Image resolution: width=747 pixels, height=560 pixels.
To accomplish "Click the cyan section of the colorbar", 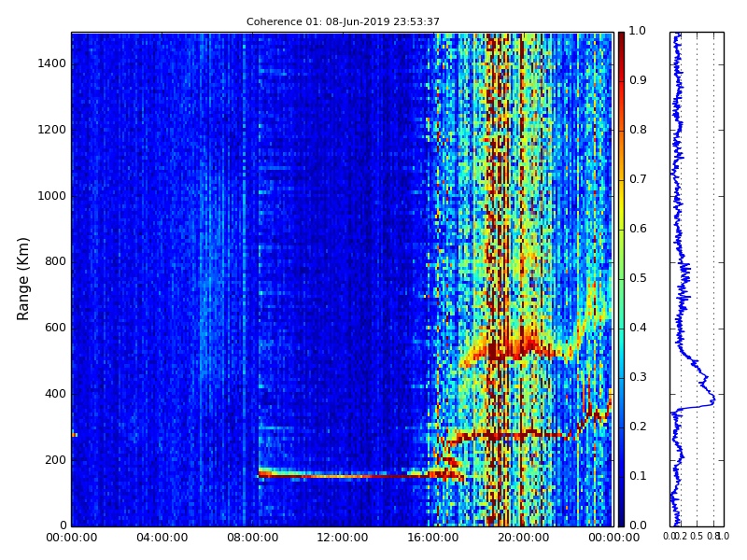I will (621, 343).
